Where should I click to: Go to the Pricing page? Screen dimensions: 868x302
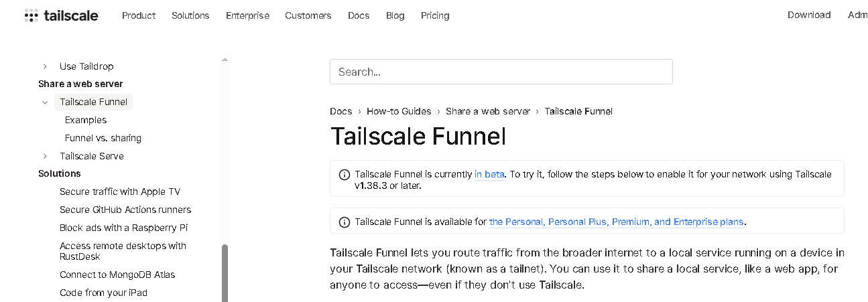435,15
